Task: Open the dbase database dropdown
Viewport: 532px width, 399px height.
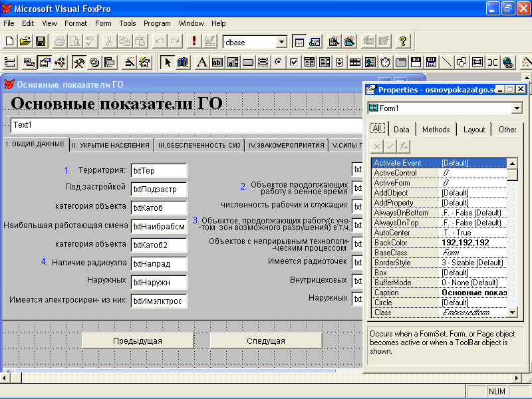Action: click(x=281, y=42)
